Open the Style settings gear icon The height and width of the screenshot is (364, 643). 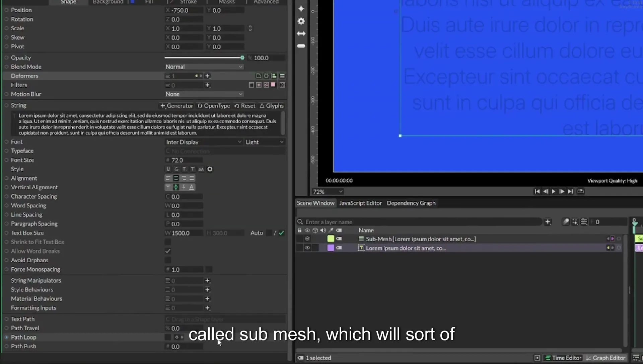[x=210, y=169]
